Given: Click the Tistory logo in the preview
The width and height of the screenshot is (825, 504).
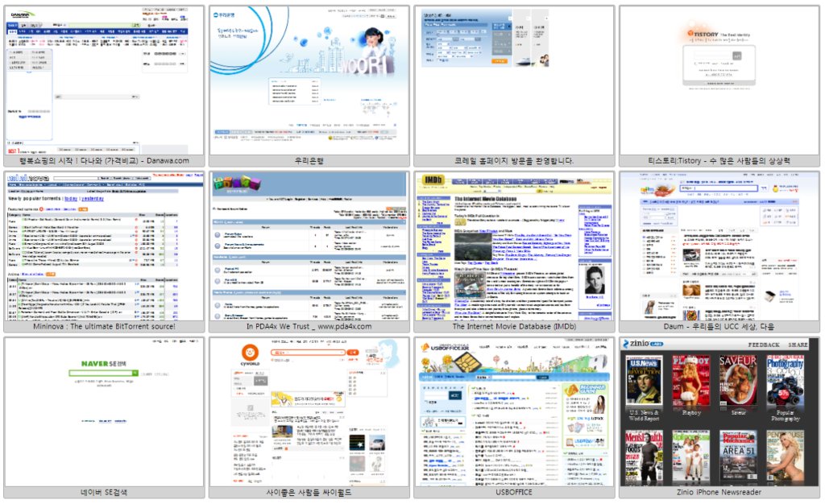Looking at the screenshot, I should tap(703, 34).
